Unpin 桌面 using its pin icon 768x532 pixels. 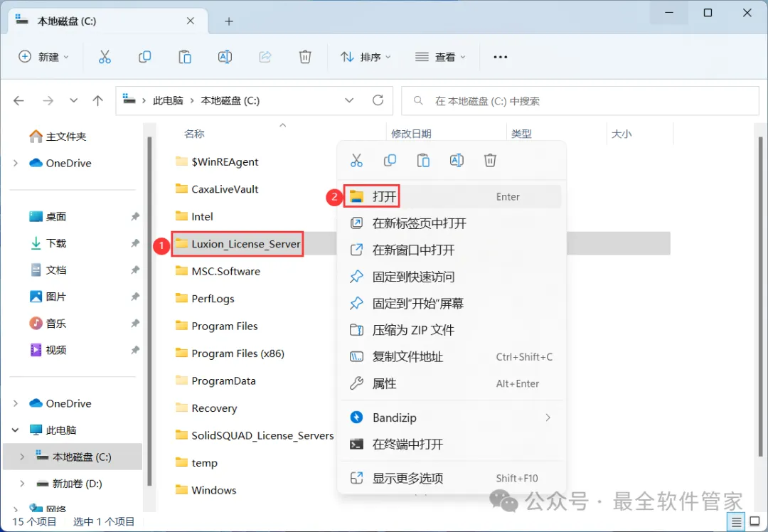135,216
